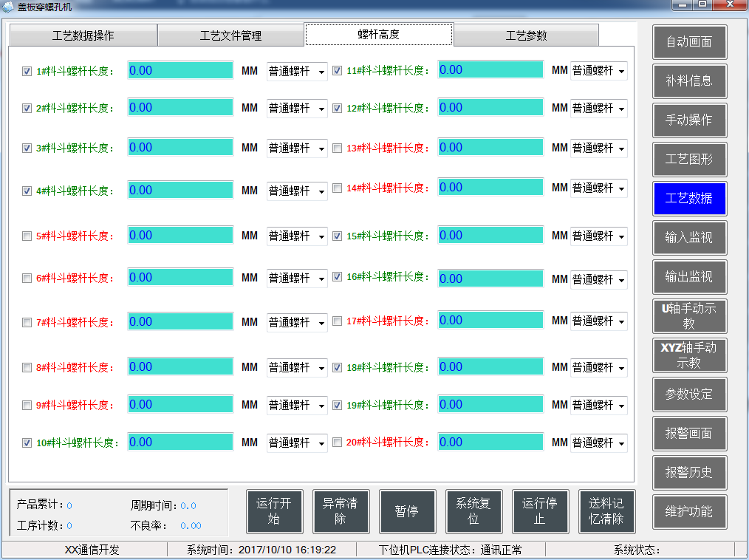The width and height of the screenshot is (749, 560).
Task: Open the 报警历史 alarm history
Action: pos(689,472)
